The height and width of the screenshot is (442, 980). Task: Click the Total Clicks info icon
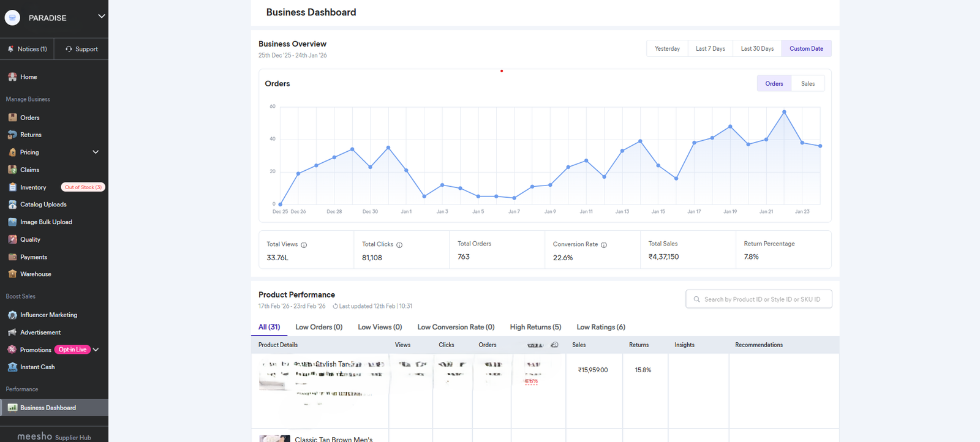click(399, 245)
